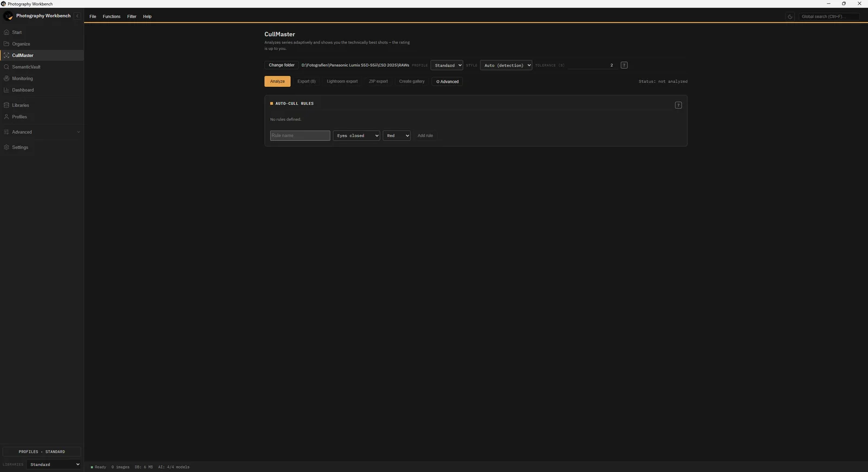Open Organize via its folder icon

tap(7, 44)
